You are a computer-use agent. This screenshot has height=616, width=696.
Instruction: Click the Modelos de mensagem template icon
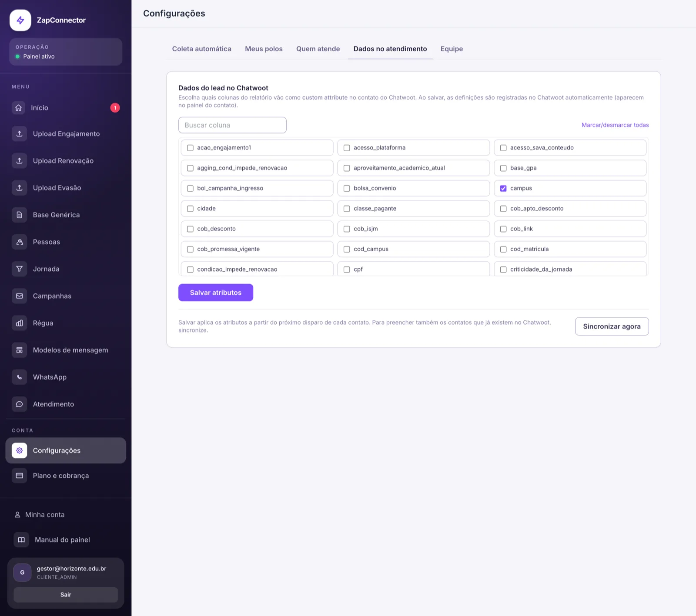click(x=20, y=350)
